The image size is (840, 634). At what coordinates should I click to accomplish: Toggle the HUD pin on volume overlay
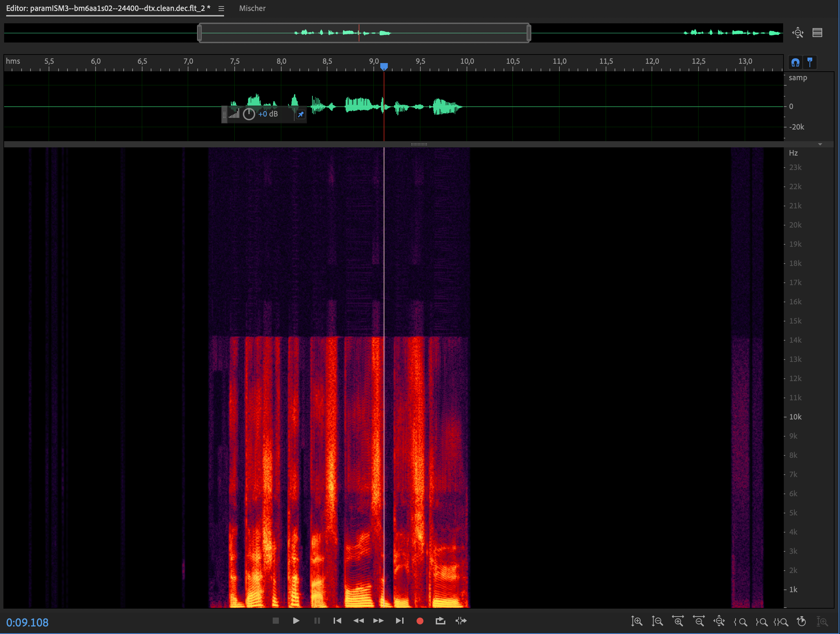tap(300, 114)
